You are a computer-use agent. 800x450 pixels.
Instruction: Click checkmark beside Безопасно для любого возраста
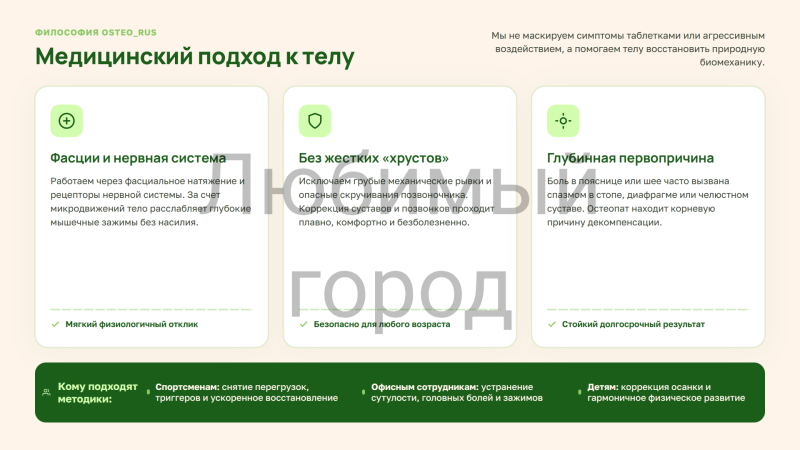(x=304, y=324)
